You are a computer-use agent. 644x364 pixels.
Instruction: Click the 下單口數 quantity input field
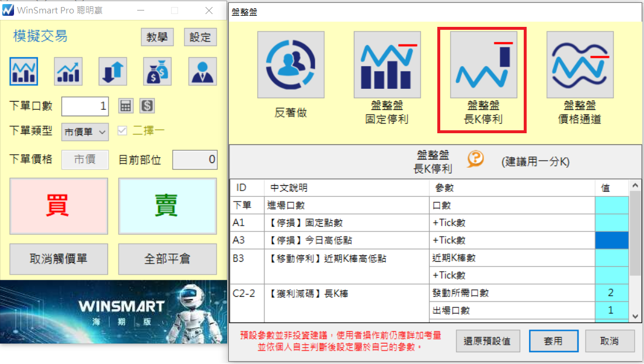(x=85, y=106)
